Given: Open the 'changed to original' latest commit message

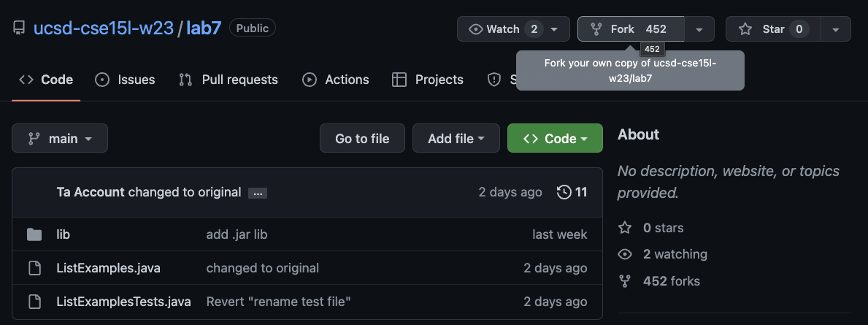Looking at the screenshot, I should (185, 192).
